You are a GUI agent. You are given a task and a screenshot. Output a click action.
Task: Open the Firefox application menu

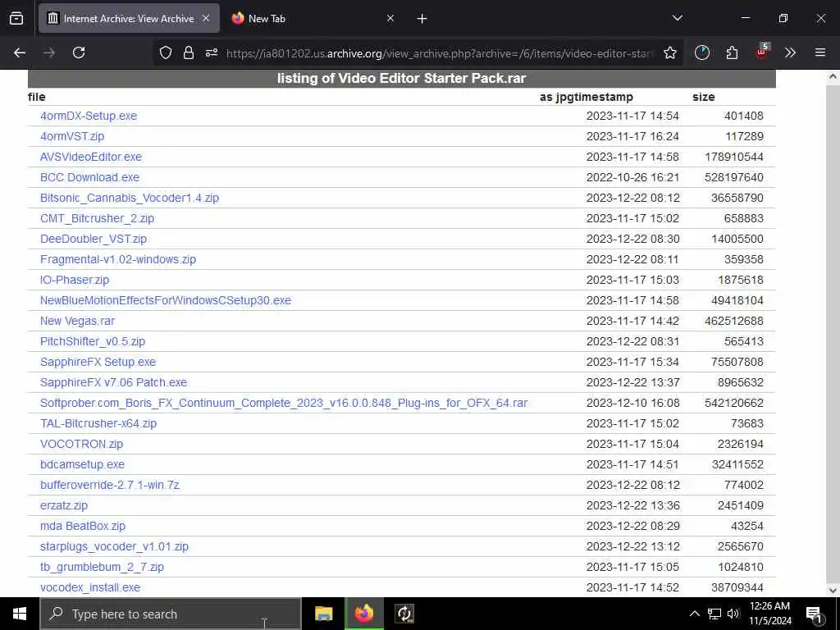click(820, 52)
